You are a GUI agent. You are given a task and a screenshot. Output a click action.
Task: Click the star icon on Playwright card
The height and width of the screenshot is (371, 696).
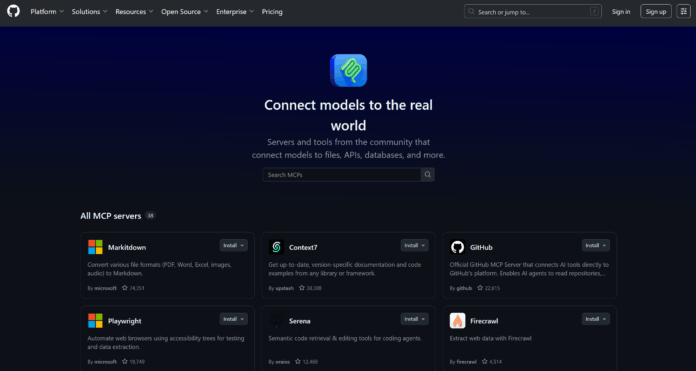125,361
